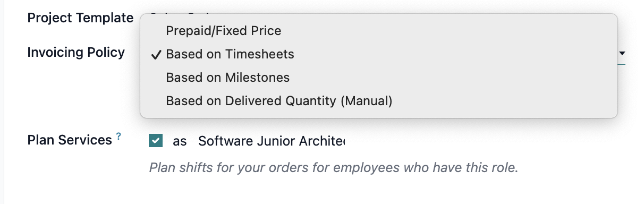Image resolution: width=644 pixels, height=204 pixels.
Task: Uncheck the Plan Services checkbox
Action: pos(156,141)
